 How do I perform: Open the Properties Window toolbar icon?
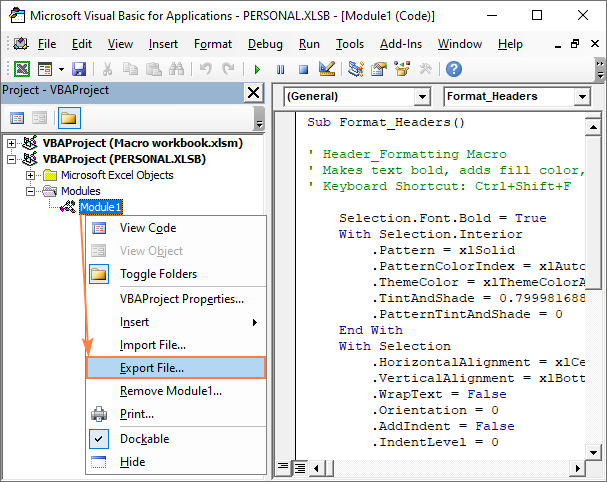coord(378,69)
